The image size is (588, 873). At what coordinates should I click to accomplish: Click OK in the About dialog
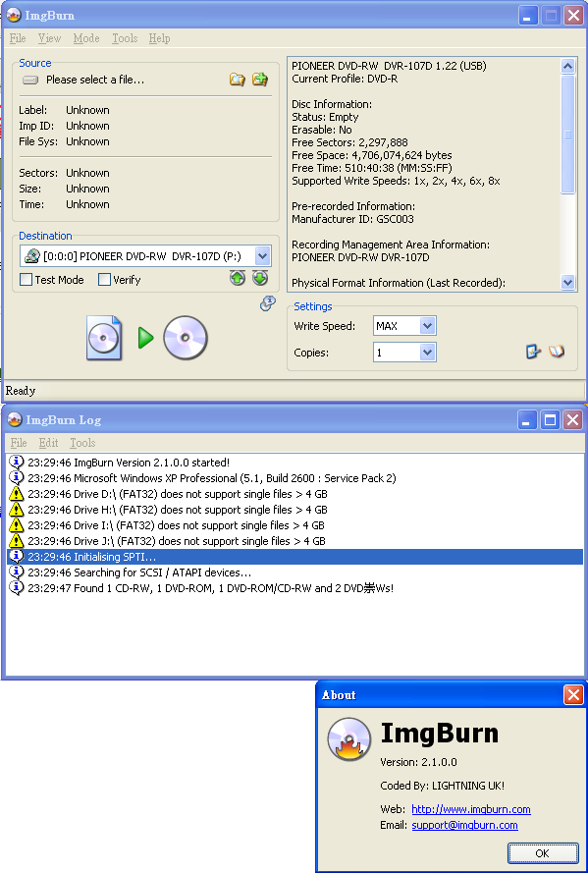[x=543, y=853]
